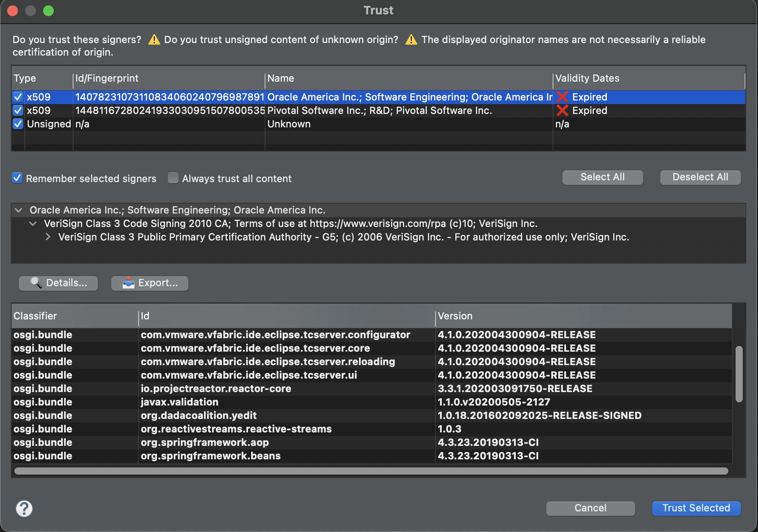Collapse the Oracle America Inc. certificate node
Image resolution: width=758 pixels, height=532 pixels.
[18, 210]
